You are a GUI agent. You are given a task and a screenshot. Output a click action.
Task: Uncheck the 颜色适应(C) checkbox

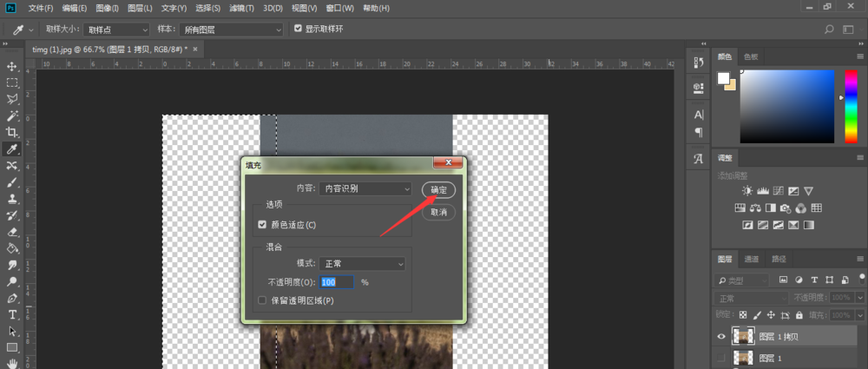[262, 225]
